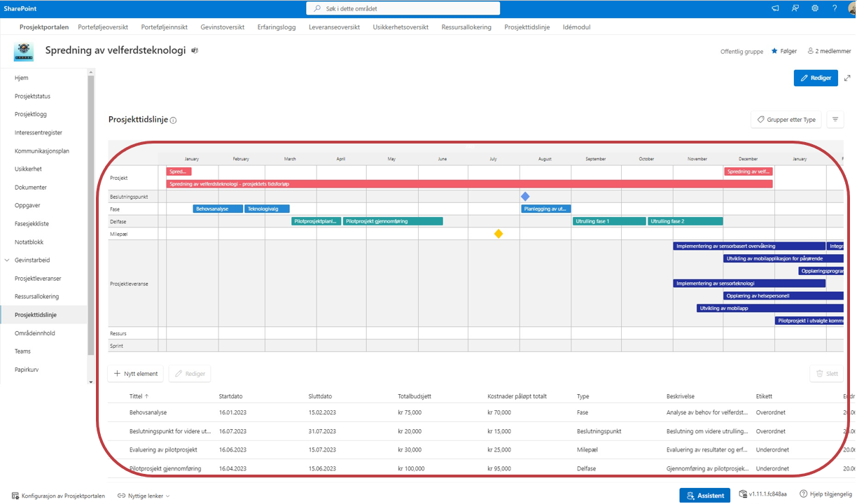Go to Ressursallokering in top navigation
This screenshot has width=857, height=504.
point(466,27)
